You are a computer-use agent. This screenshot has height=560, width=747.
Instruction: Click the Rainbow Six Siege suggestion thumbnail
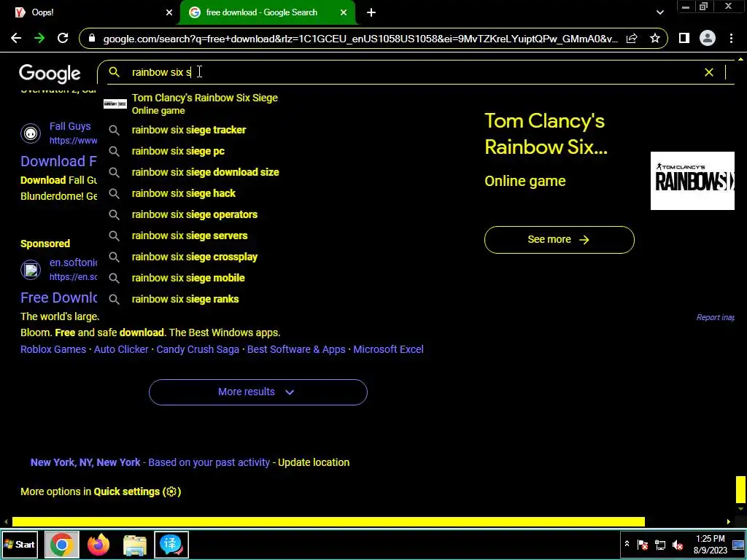115,104
